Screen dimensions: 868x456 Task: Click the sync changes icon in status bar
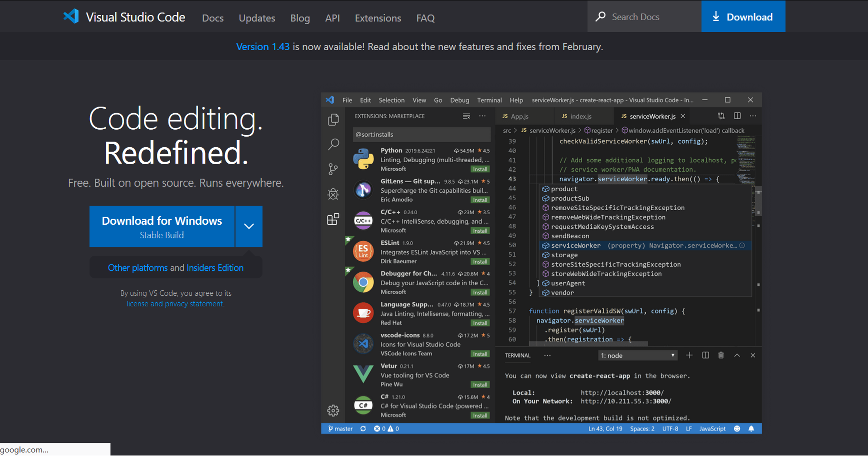coord(363,428)
